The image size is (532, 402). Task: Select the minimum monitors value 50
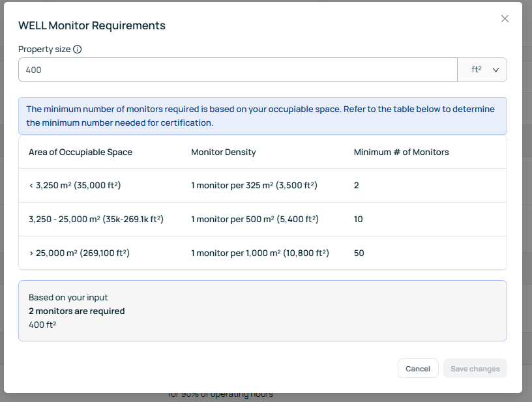(359, 253)
